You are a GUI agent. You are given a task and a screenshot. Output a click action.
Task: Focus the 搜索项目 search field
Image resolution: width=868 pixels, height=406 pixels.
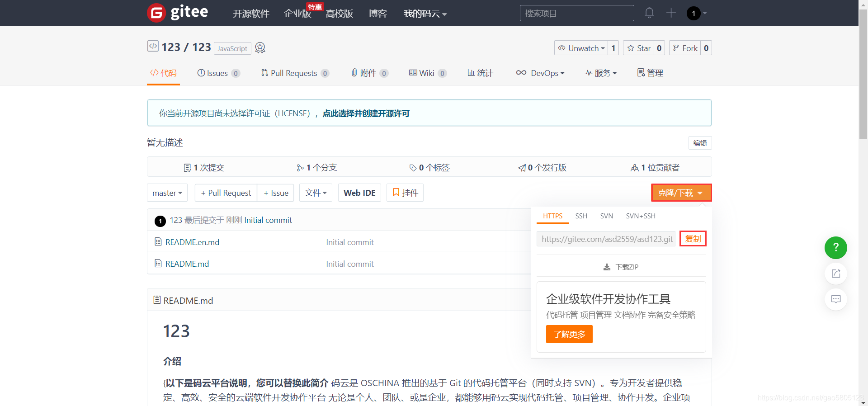click(577, 13)
